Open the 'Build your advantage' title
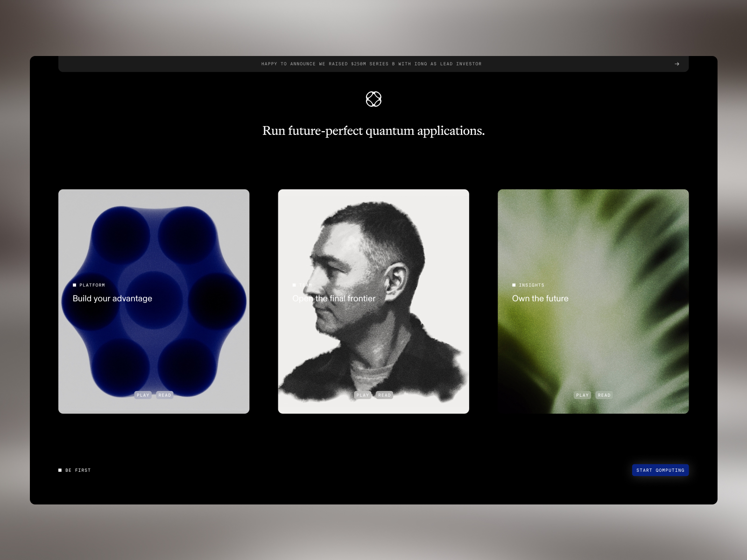The width and height of the screenshot is (747, 560). pos(113,299)
